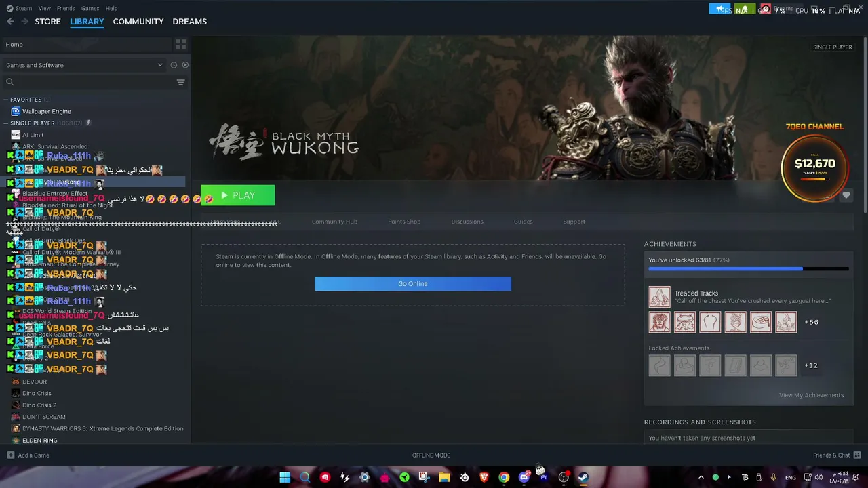Click the AI Limit game icon
The width and height of the screenshot is (868, 488).
16,135
